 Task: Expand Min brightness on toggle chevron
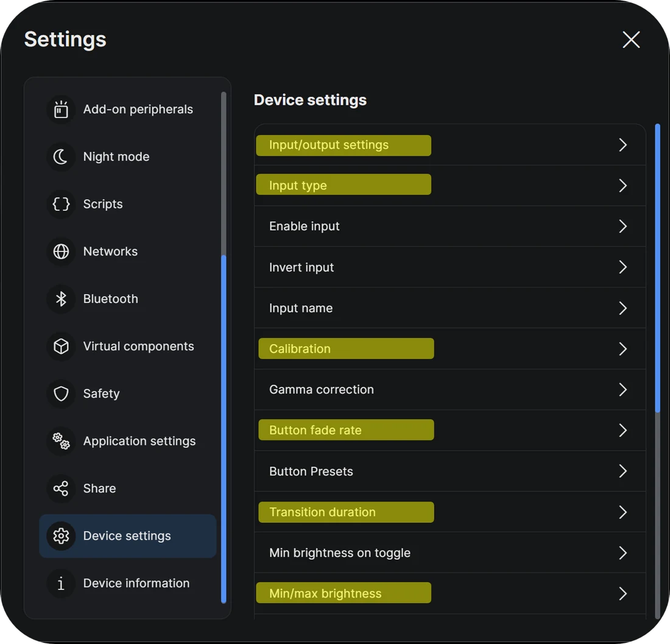[623, 553]
